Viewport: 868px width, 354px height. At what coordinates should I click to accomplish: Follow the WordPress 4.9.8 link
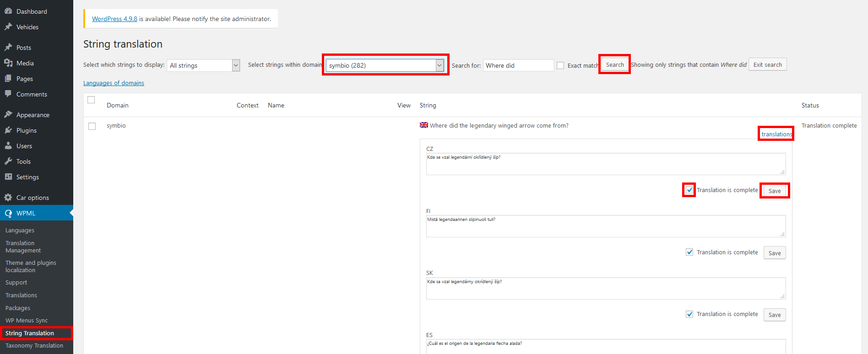pos(114,19)
